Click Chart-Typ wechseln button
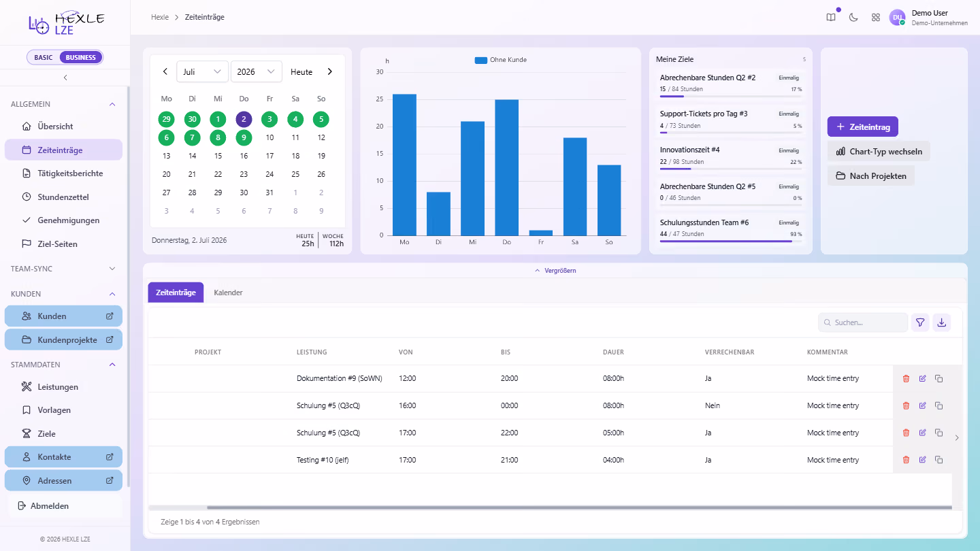980x551 pixels. 879,151
